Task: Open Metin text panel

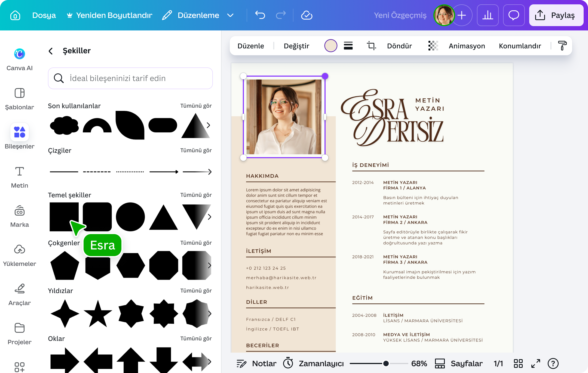Action: [x=20, y=177]
